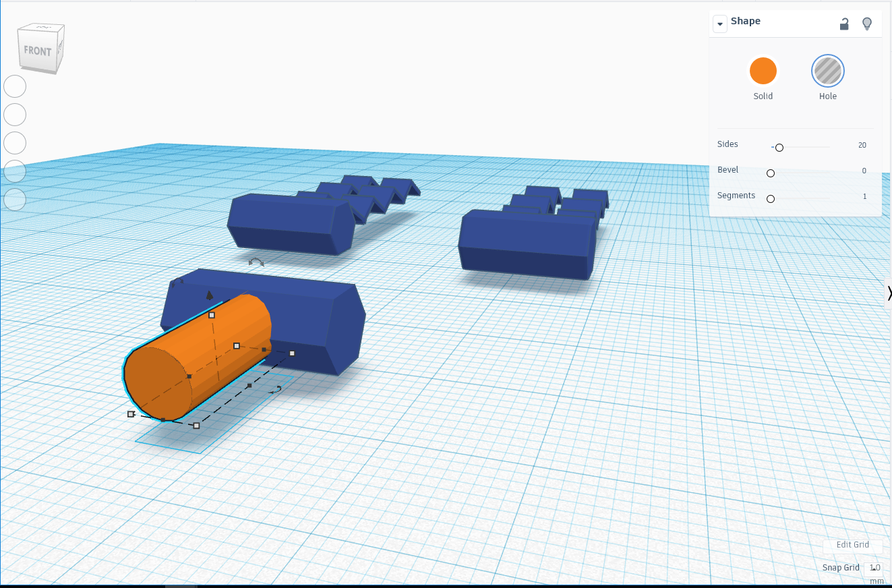The height and width of the screenshot is (588, 892).
Task: Click the Bevel slider handle
Action: point(771,173)
